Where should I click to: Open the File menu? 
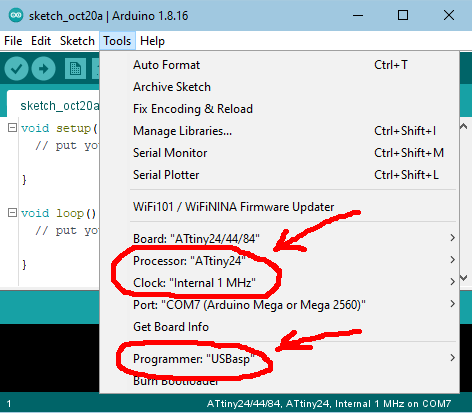click(x=13, y=41)
